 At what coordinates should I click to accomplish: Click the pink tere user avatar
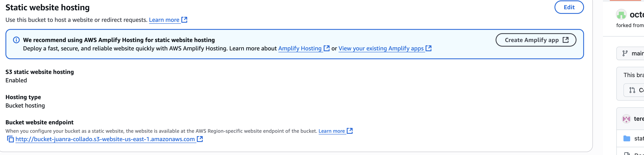click(x=626, y=119)
